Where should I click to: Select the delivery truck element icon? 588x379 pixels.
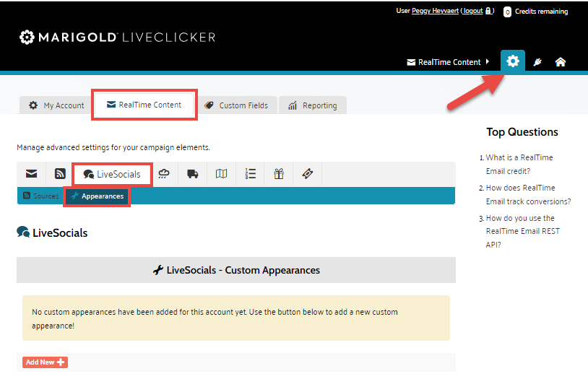click(193, 174)
